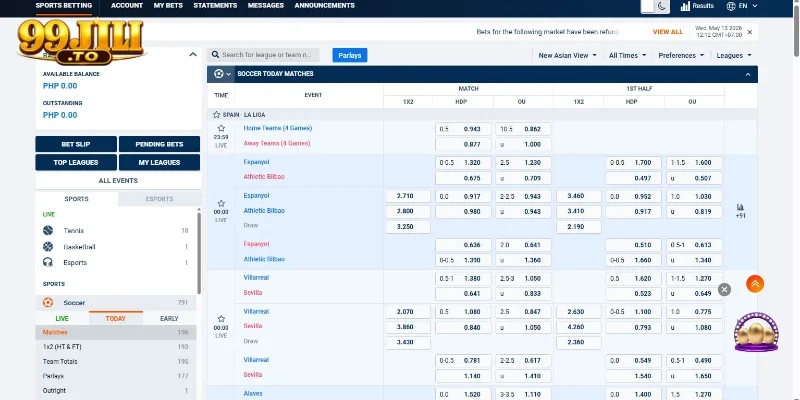Dismiss the refund announcement banner

coord(749,32)
